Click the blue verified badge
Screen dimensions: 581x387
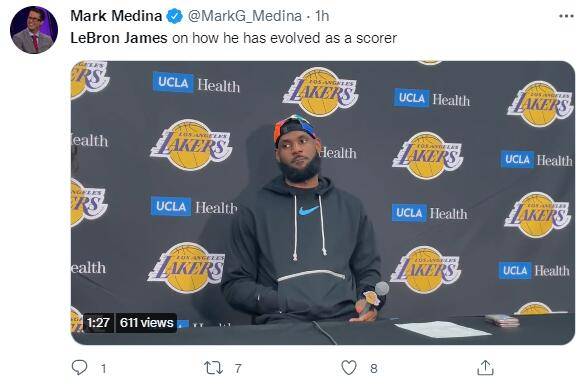[x=174, y=16]
